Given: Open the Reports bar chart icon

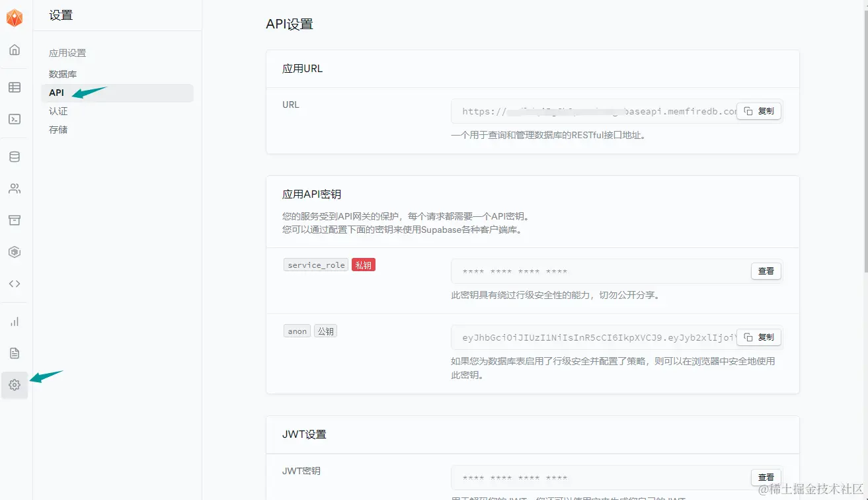Looking at the screenshot, I should click(15, 321).
